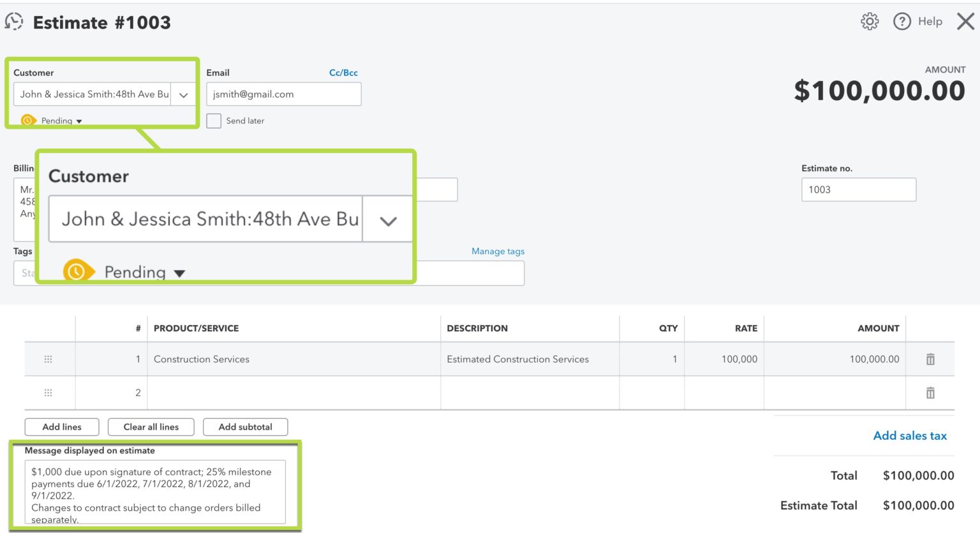Open the Customer dropdown arrow
The height and width of the screenshot is (533, 980).
tap(183, 94)
